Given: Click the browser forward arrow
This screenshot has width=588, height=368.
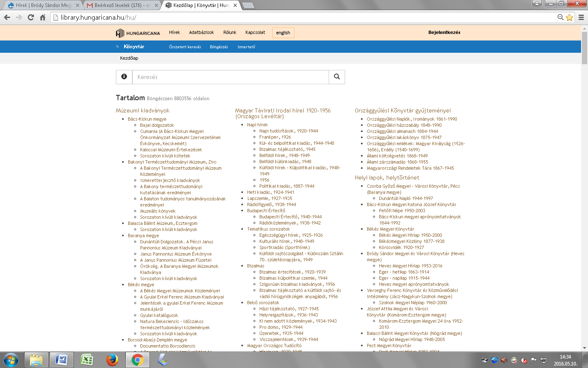Looking at the screenshot, I should [x=19, y=17].
